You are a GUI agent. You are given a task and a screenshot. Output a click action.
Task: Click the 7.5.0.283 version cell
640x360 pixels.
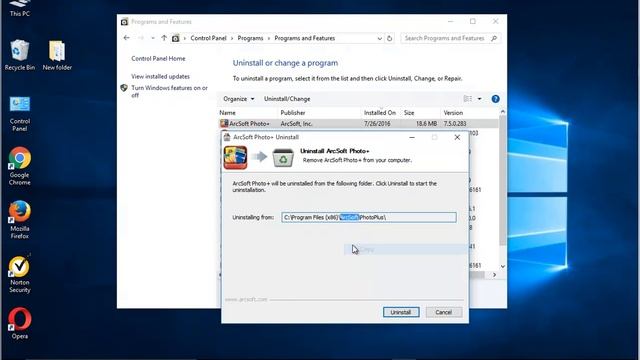click(455, 123)
